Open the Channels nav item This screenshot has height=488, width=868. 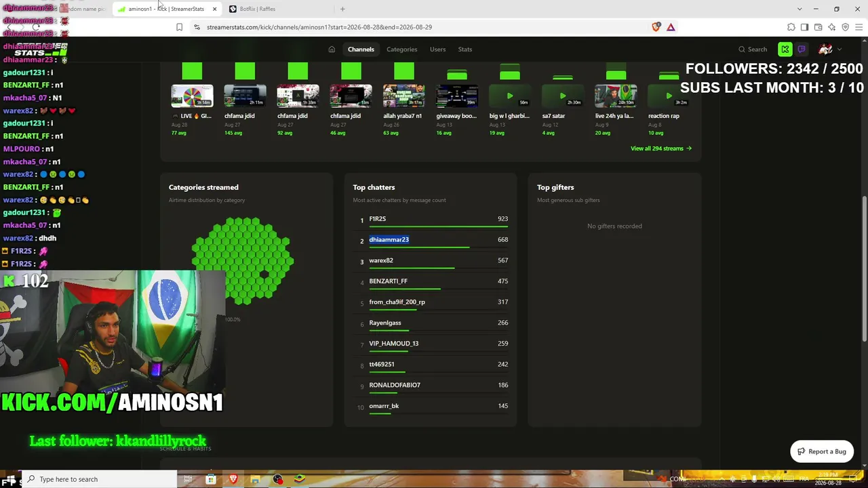361,49
